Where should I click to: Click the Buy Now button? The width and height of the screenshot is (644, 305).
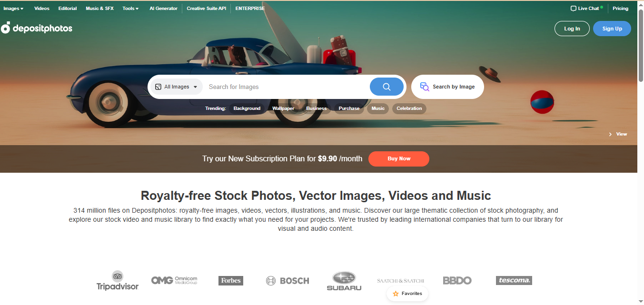[x=399, y=159]
